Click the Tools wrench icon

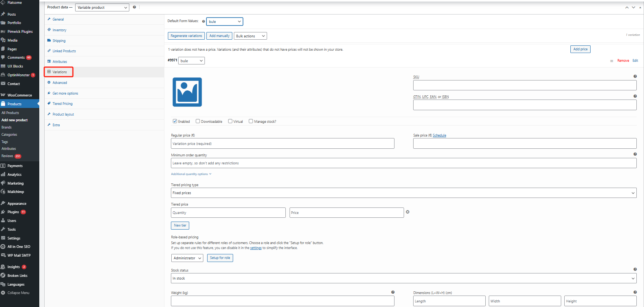[x=3, y=229]
